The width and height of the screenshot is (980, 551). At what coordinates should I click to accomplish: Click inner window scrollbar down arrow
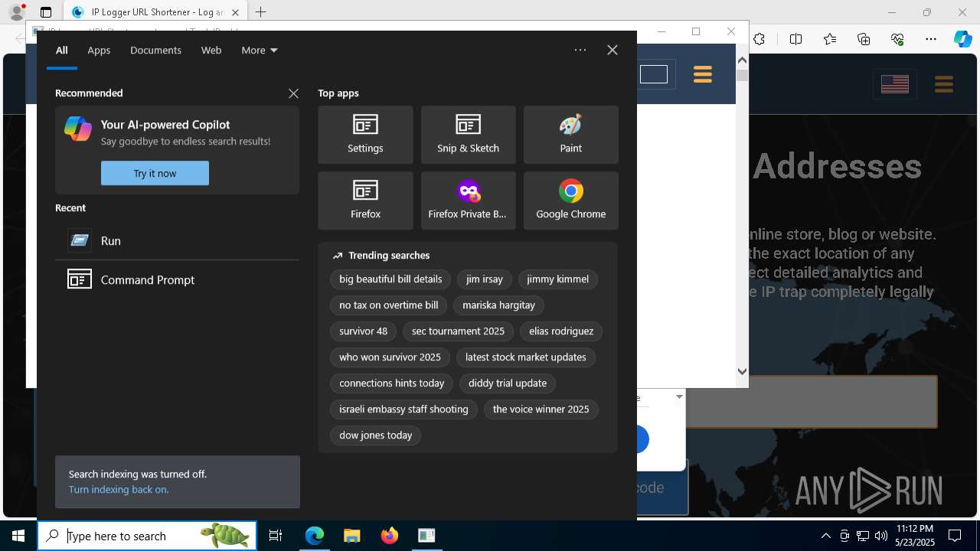coord(742,371)
